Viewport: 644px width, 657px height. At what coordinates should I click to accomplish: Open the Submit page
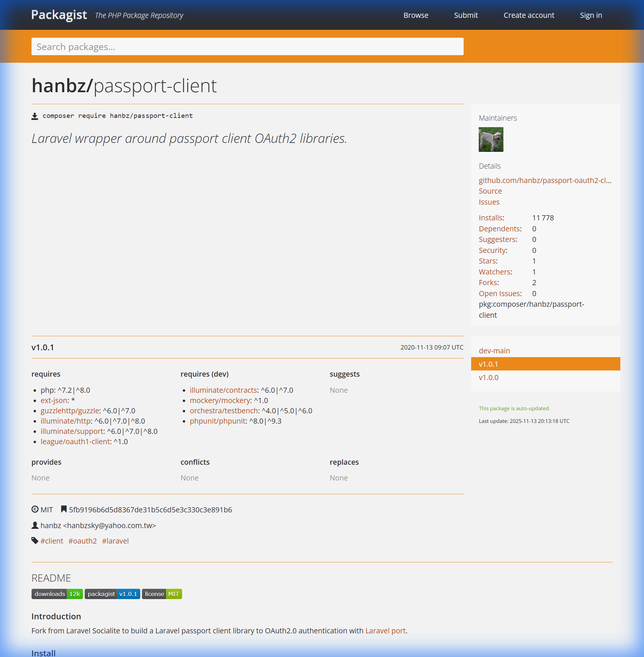[x=466, y=15]
